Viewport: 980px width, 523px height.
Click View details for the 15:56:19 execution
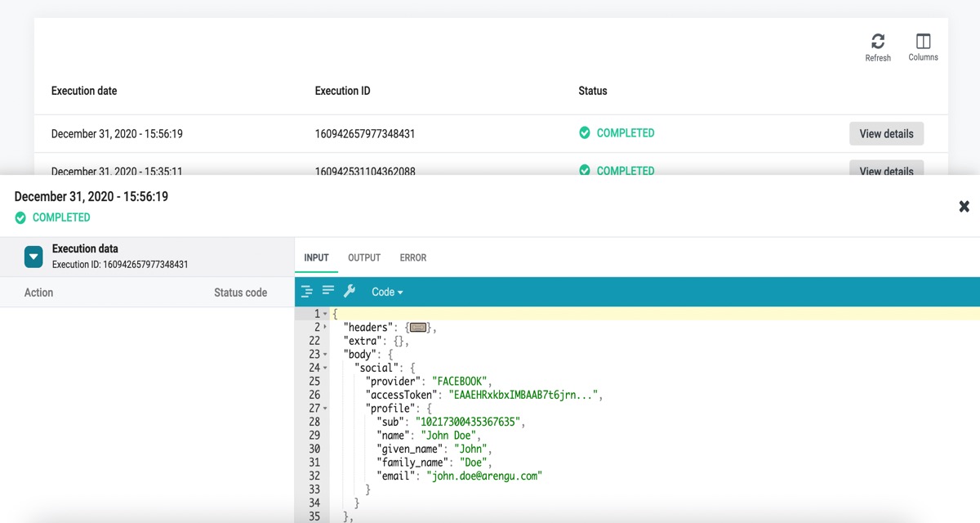click(x=886, y=133)
